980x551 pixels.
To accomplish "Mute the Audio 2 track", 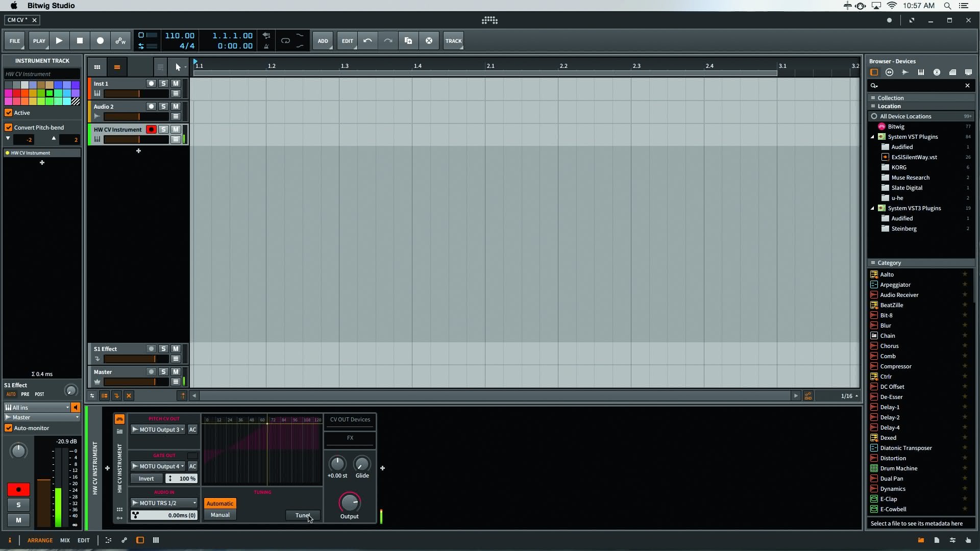I will click(176, 107).
